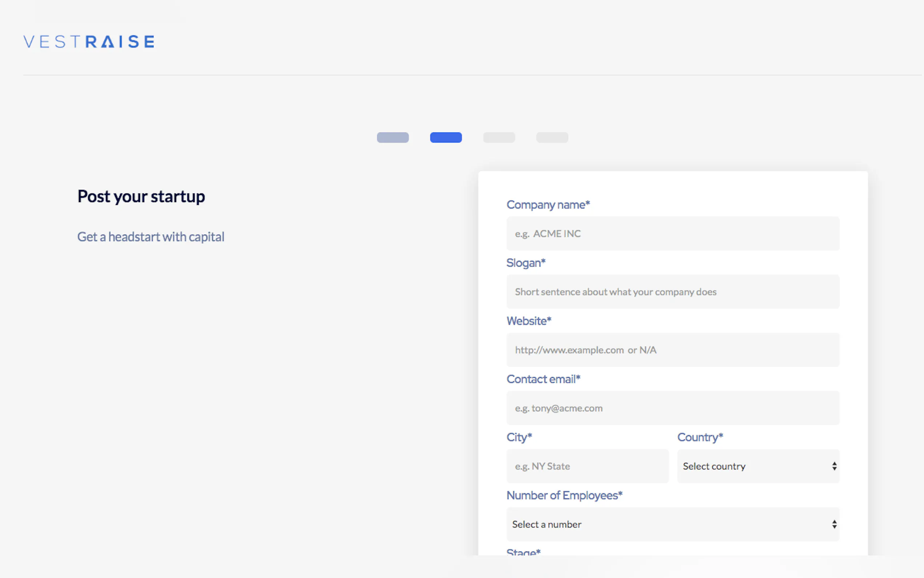Click the VestRaise logo
The width and height of the screenshot is (924, 578).
pyautogui.click(x=89, y=41)
